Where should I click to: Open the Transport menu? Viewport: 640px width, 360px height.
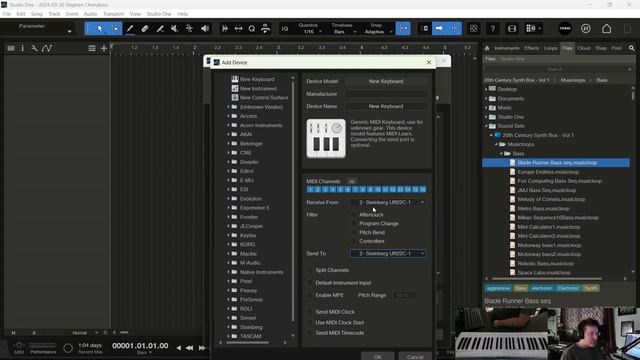pyautogui.click(x=113, y=14)
